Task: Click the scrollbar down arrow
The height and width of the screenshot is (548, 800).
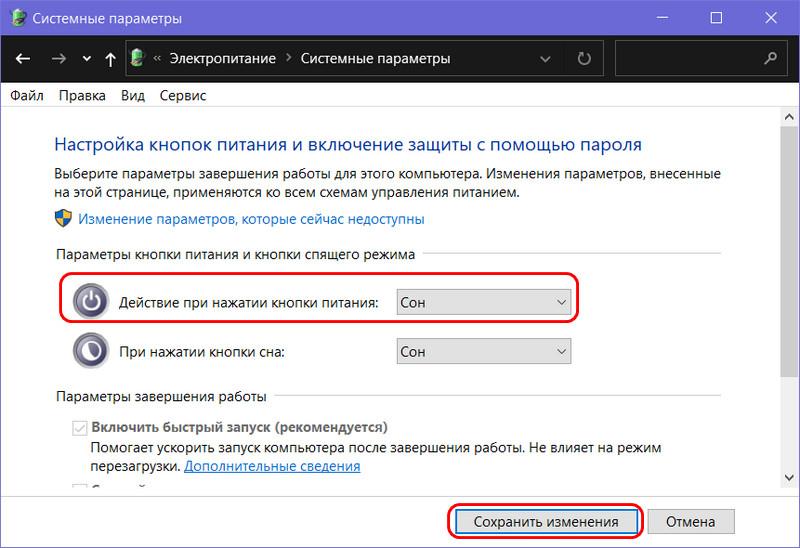Action: [789, 478]
